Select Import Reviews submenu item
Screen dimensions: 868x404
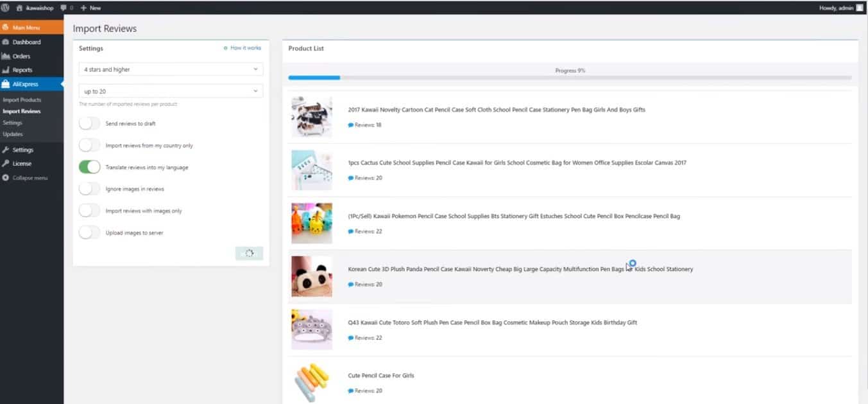click(21, 111)
